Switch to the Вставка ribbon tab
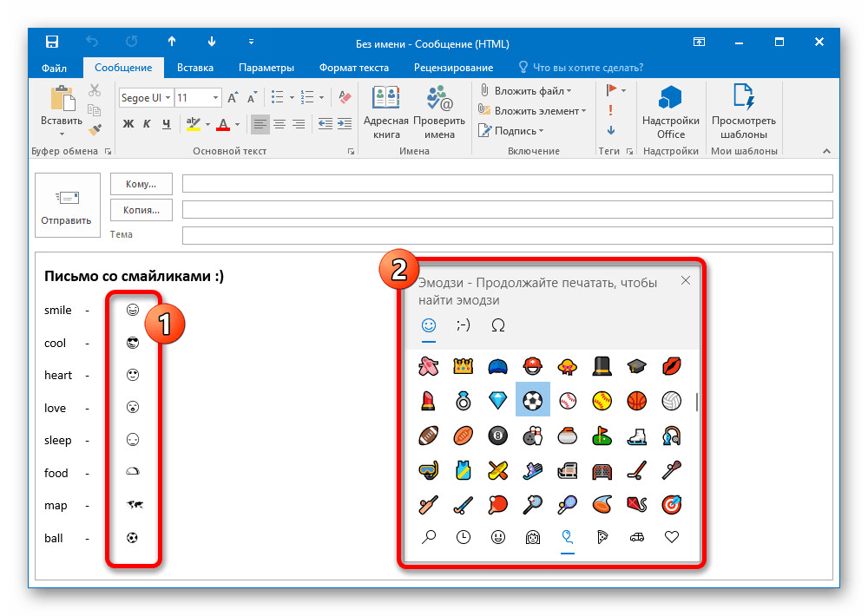868x616 pixels. (194, 68)
